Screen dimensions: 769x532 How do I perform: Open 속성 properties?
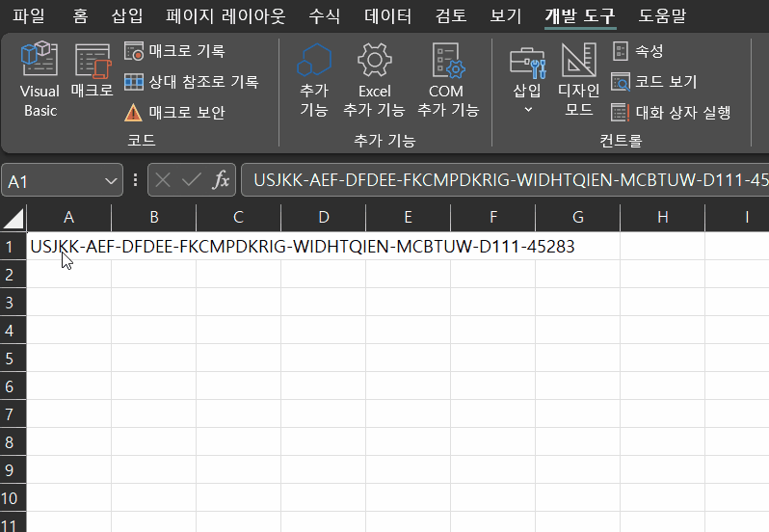coord(638,50)
